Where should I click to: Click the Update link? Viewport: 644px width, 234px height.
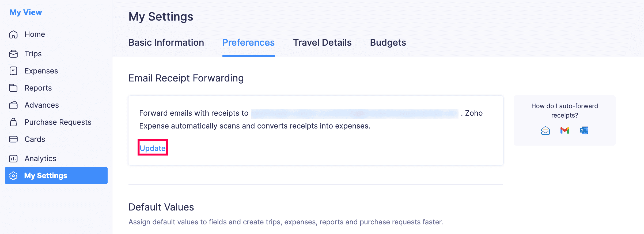[x=153, y=148]
